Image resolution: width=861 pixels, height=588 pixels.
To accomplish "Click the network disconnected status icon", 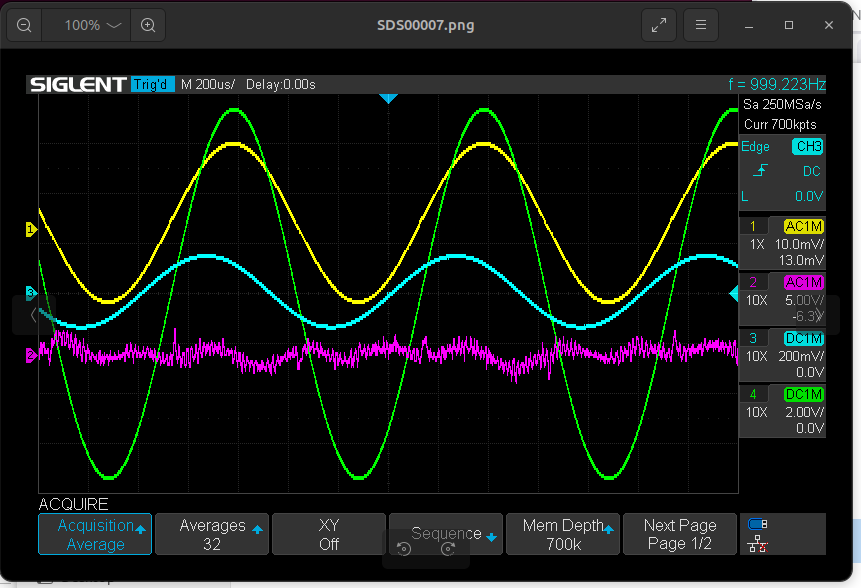I will point(758,544).
